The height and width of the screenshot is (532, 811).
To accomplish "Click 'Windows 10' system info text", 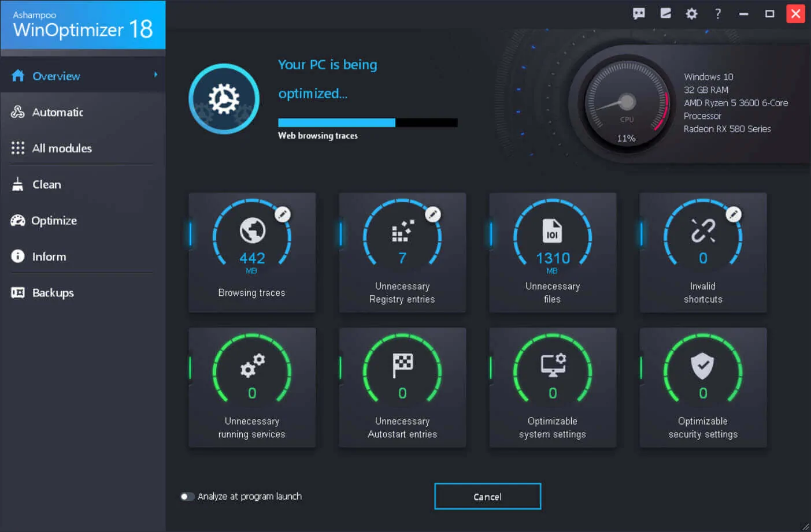I will 708,77.
